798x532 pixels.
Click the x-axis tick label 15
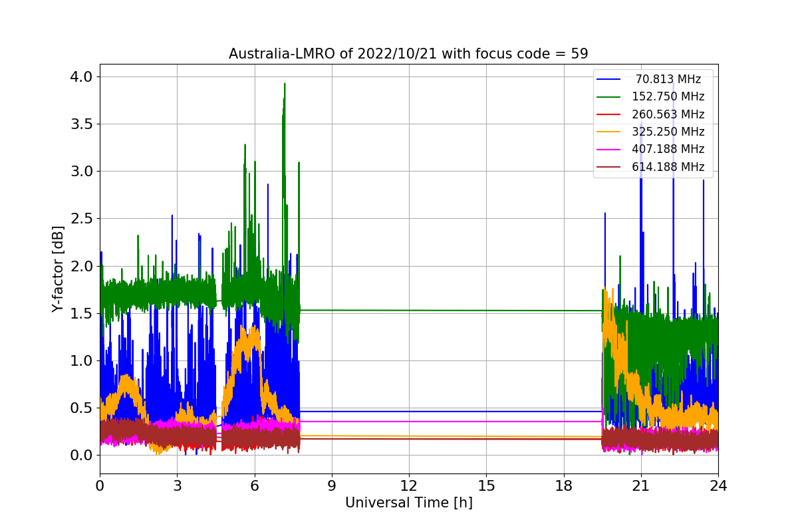[486, 485]
